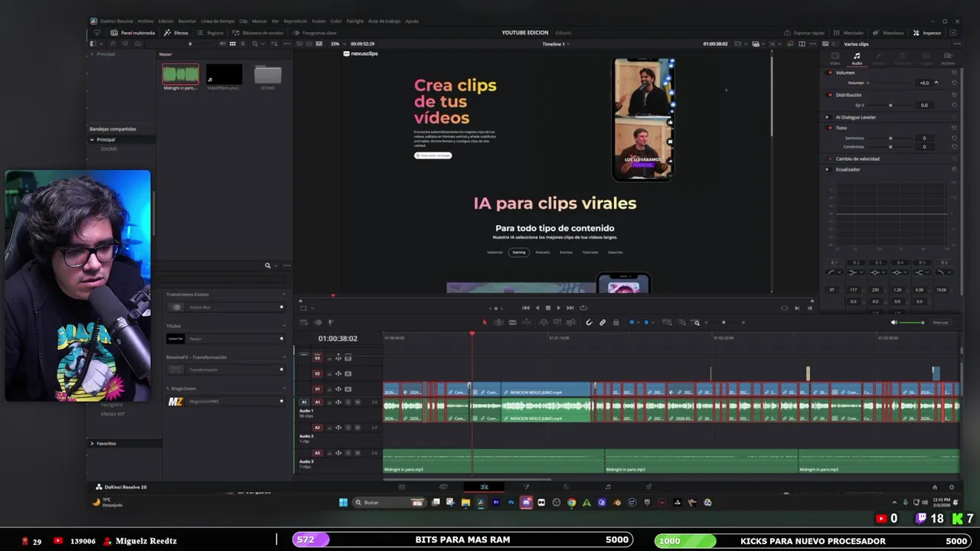
Task: Enable the AI Dialogue Leveler switch
Action: (827, 117)
